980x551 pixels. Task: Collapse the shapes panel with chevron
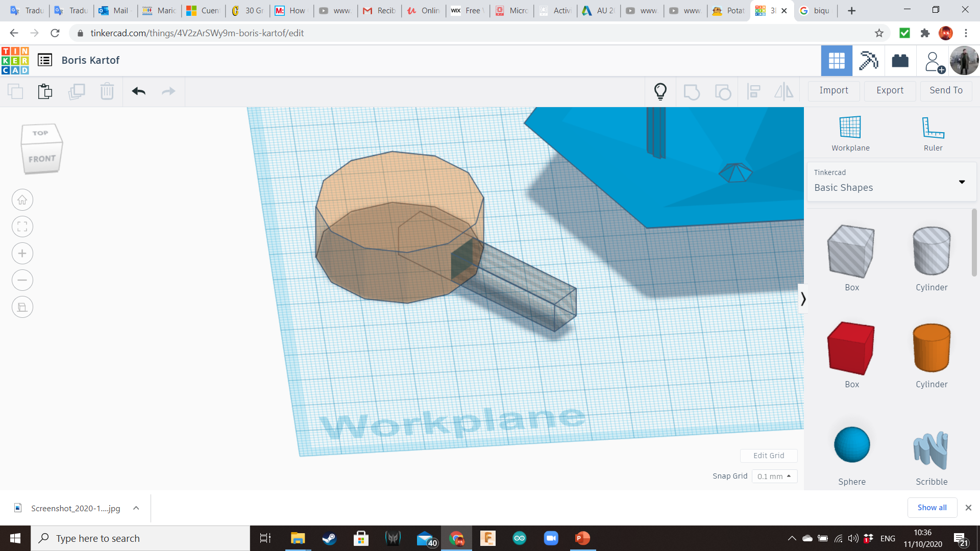point(803,298)
